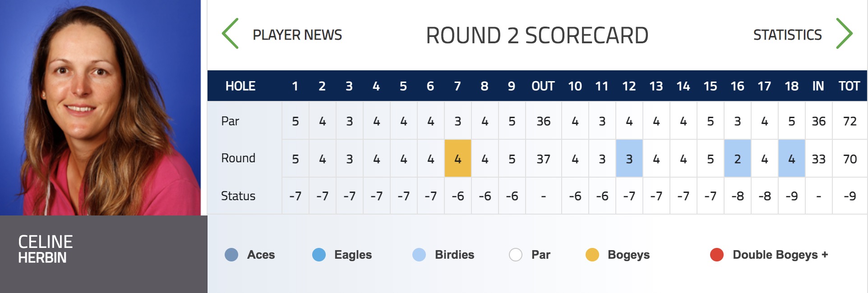Click the HOLE column header
This screenshot has height=293, width=868.
(240, 86)
